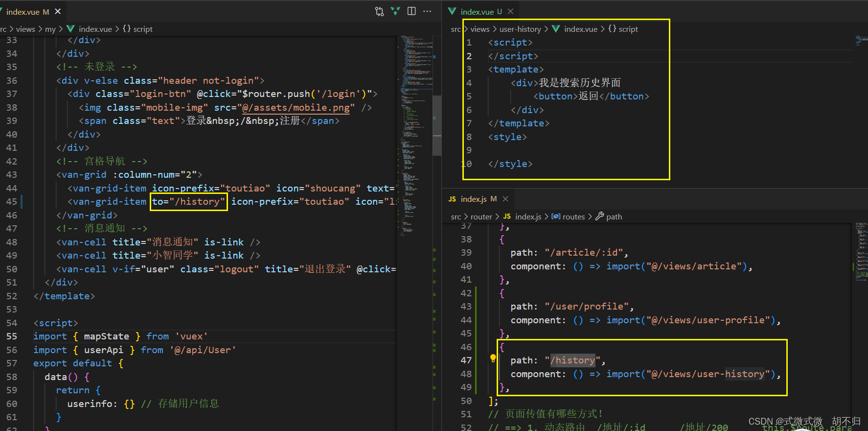Image resolution: width=868 pixels, height=431 pixels.
Task: Click '@/views/user-history' import on line 48
Action: [708, 374]
